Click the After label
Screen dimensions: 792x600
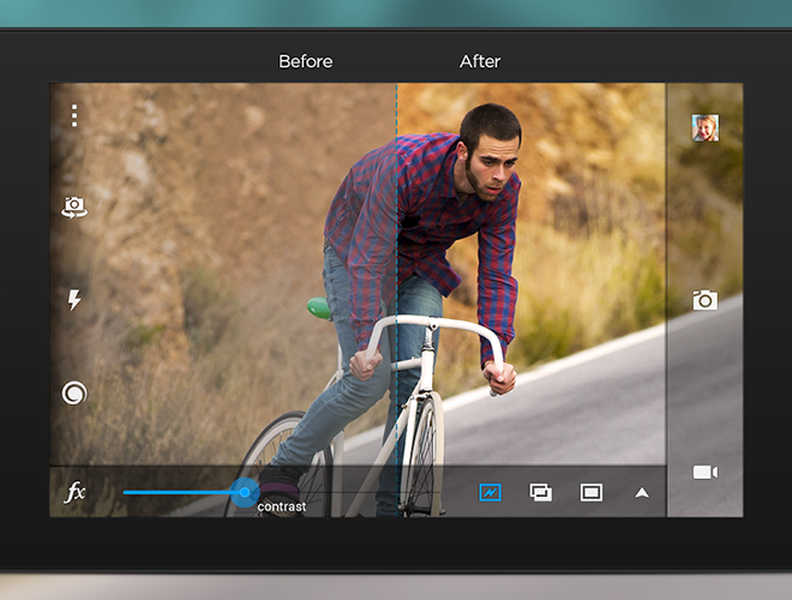tap(480, 62)
